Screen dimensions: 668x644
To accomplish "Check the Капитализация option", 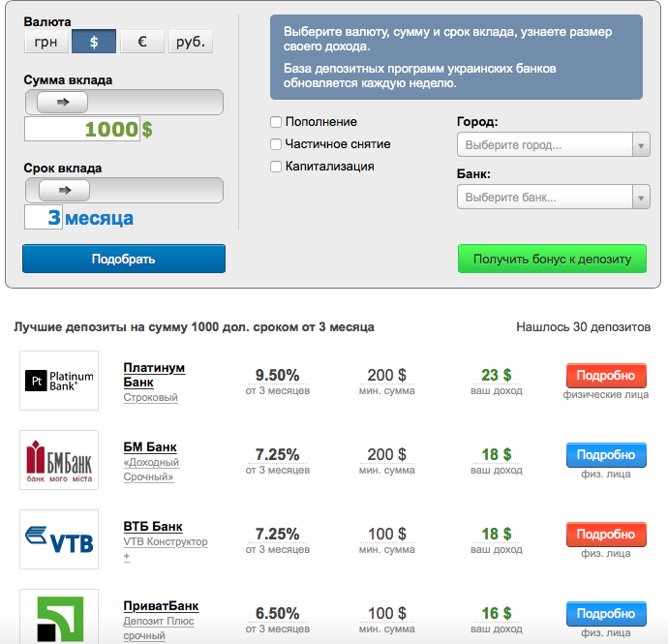I will (276, 167).
